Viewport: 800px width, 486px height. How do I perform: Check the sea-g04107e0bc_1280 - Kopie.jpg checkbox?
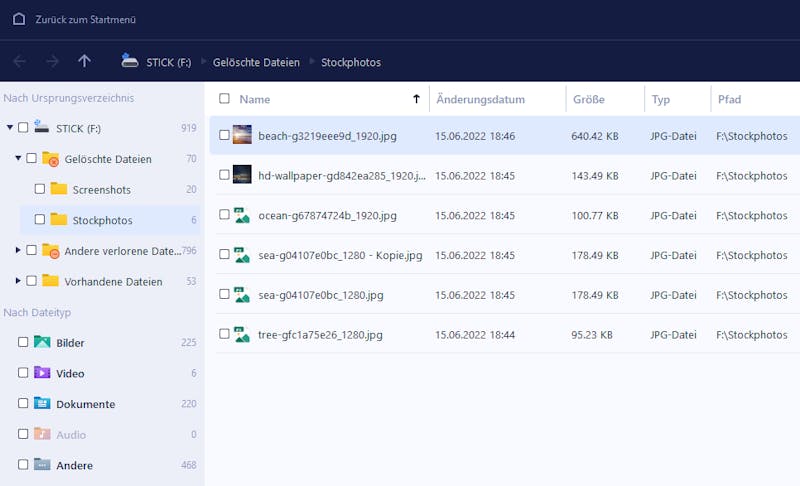tap(224, 254)
